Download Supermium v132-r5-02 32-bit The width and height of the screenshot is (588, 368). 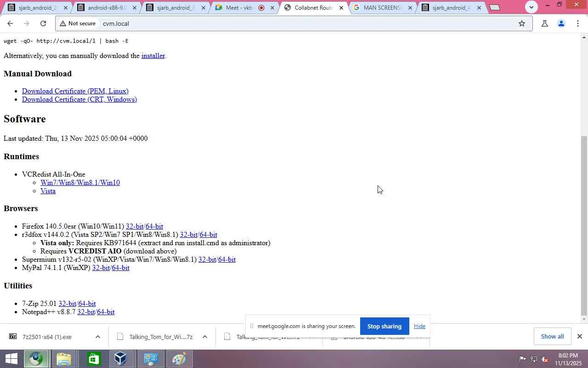(x=207, y=259)
